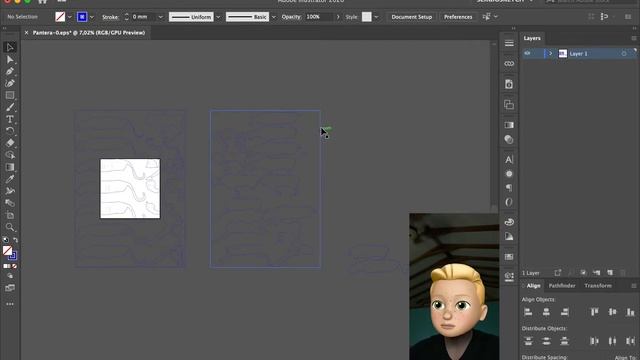Click the Document Setup button
The width and height of the screenshot is (640, 360).
(x=411, y=17)
